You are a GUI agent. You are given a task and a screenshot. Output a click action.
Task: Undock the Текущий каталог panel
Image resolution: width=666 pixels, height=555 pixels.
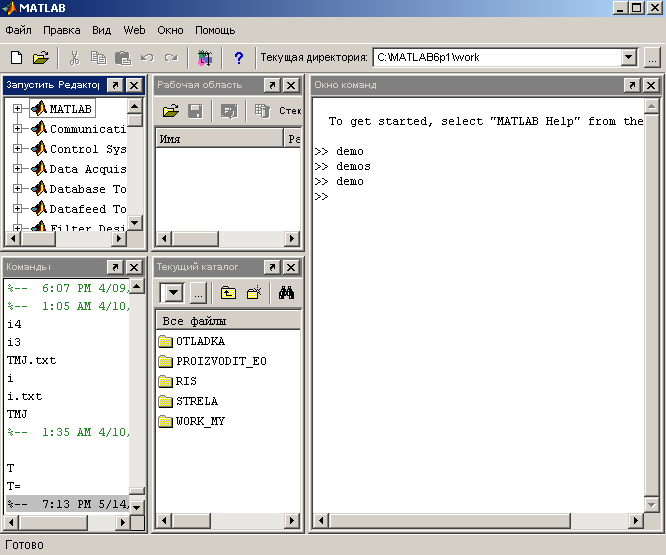272,267
